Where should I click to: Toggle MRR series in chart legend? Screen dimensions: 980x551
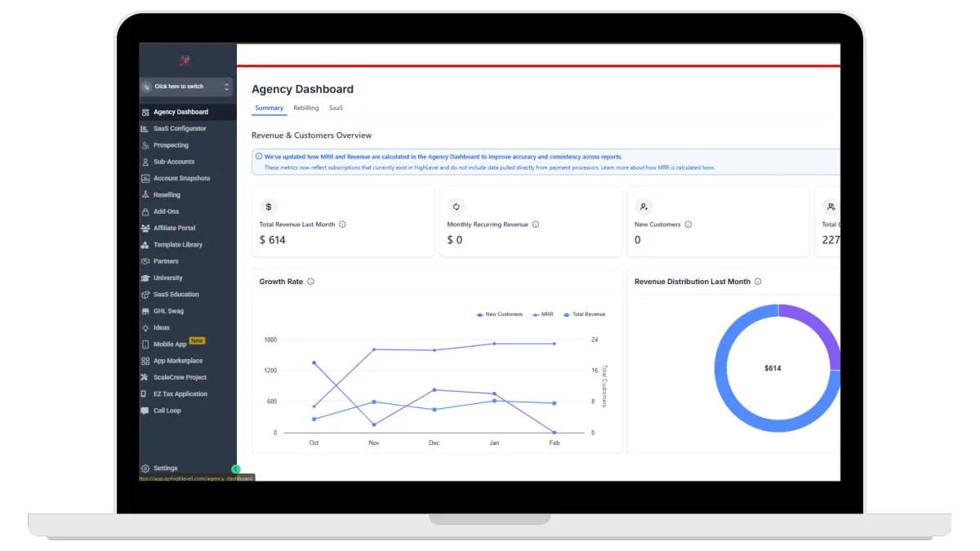(542, 314)
